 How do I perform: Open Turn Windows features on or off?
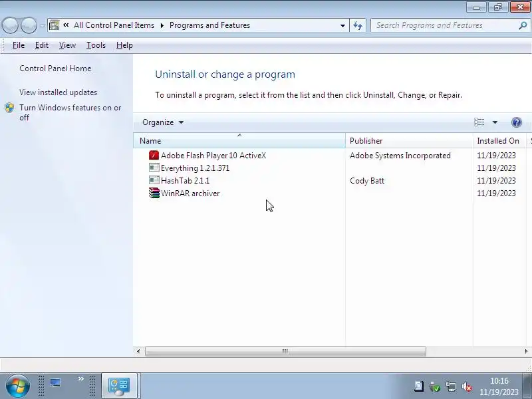[70, 112]
